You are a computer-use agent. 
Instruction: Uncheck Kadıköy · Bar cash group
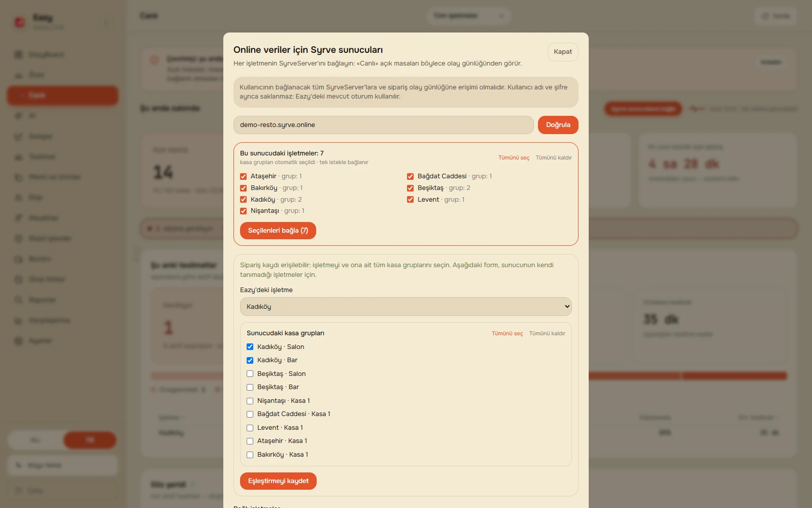250,360
